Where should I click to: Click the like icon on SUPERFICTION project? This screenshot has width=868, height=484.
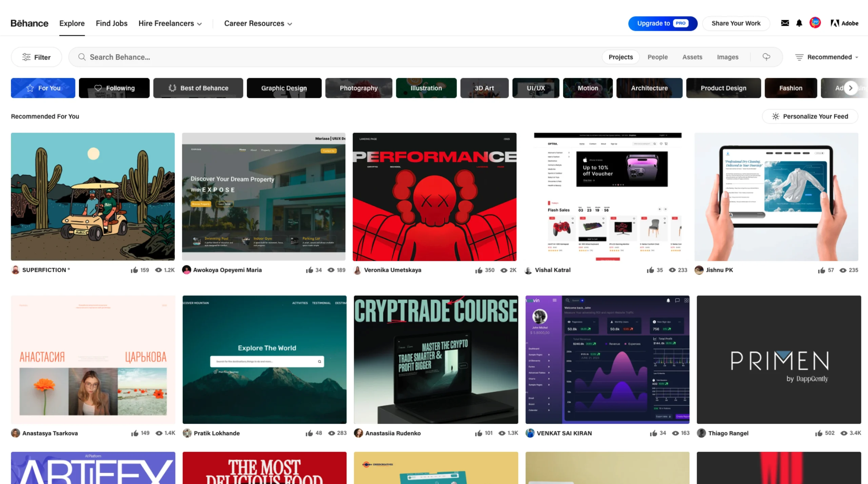click(x=134, y=270)
